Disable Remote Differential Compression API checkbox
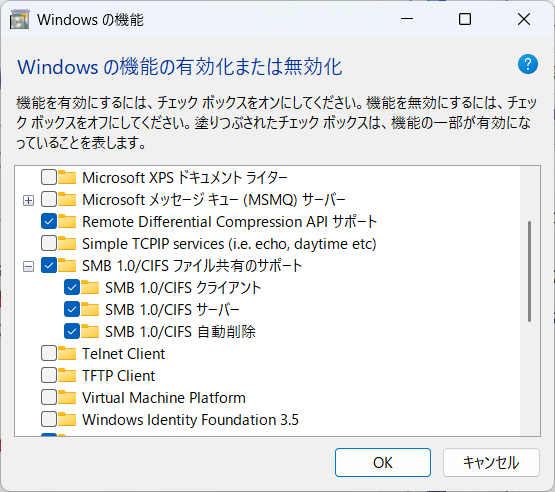 pos(48,222)
